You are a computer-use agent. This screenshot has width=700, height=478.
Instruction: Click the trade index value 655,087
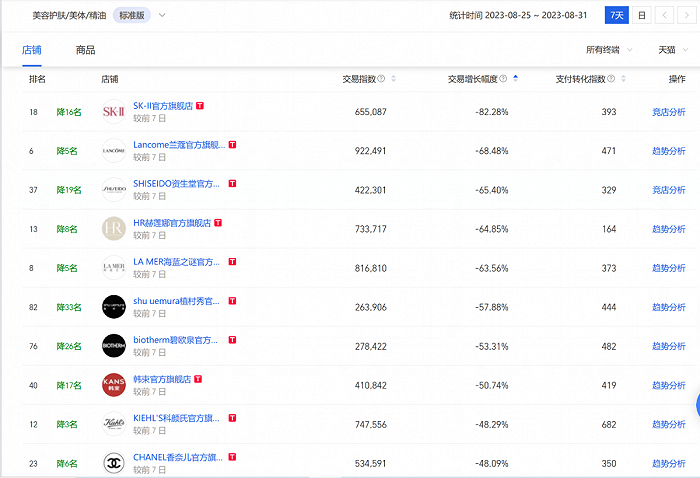(x=371, y=112)
